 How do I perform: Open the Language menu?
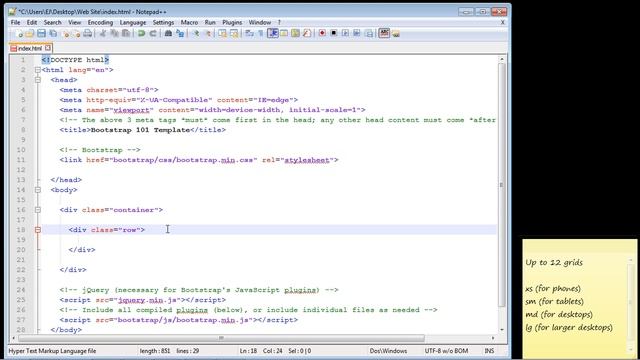point(133,22)
